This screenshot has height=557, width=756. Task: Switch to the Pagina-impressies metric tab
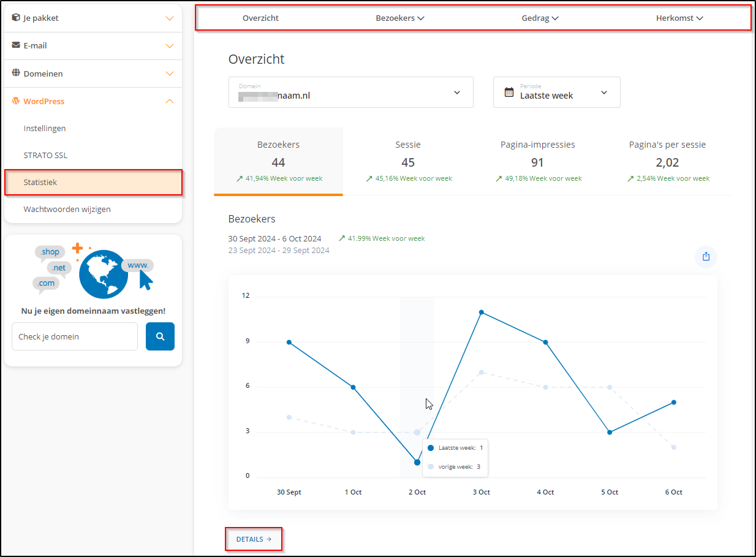point(537,161)
